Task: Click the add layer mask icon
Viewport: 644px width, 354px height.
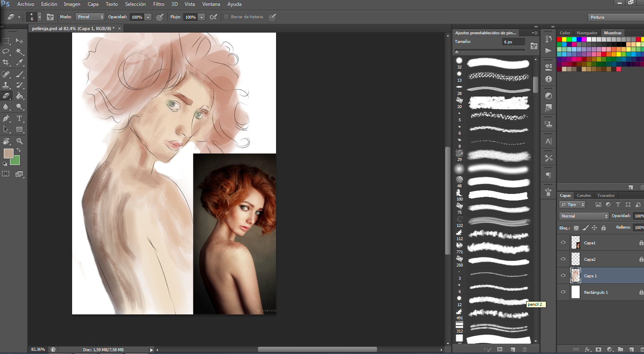Action: click(x=598, y=349)
